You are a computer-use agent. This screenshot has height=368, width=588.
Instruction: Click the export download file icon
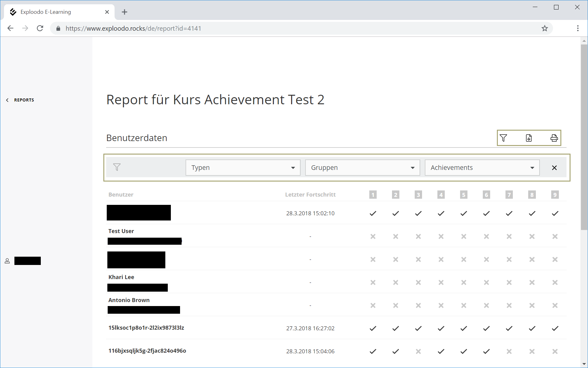pyautogui.click(x=528, y=138)
